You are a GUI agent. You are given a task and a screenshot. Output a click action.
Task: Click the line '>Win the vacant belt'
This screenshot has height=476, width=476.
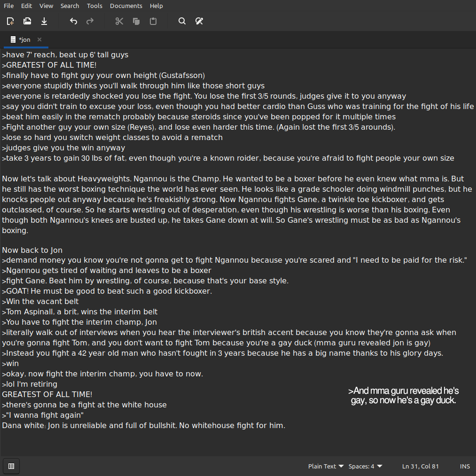point(40,302)
